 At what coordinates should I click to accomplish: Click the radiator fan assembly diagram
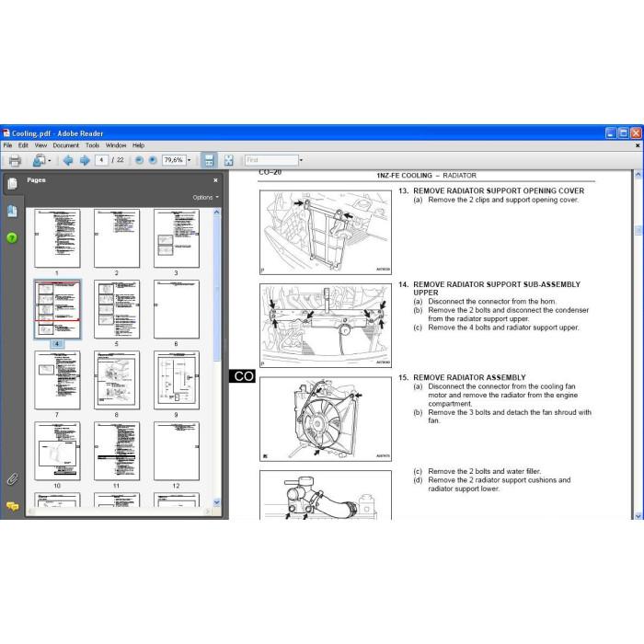326,419
